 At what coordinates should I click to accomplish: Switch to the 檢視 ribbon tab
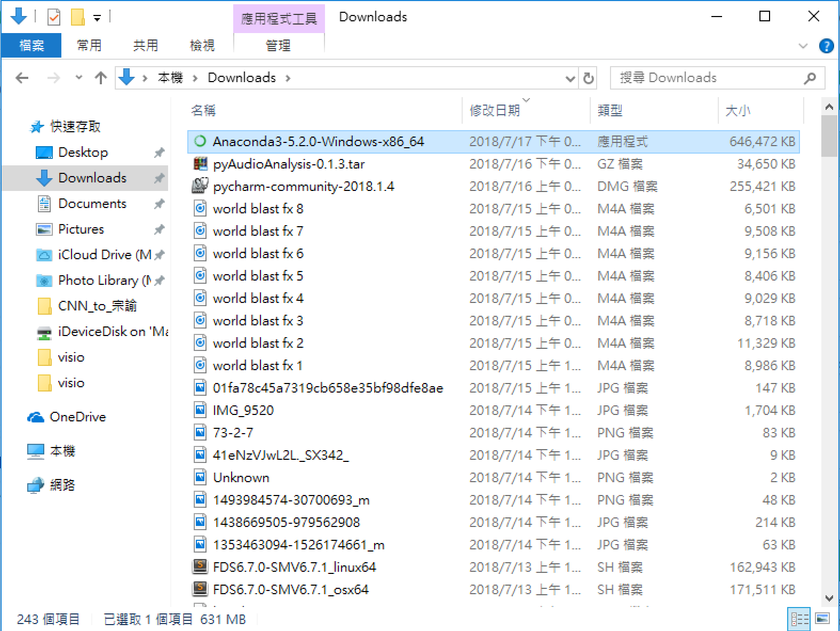point(202,46)
